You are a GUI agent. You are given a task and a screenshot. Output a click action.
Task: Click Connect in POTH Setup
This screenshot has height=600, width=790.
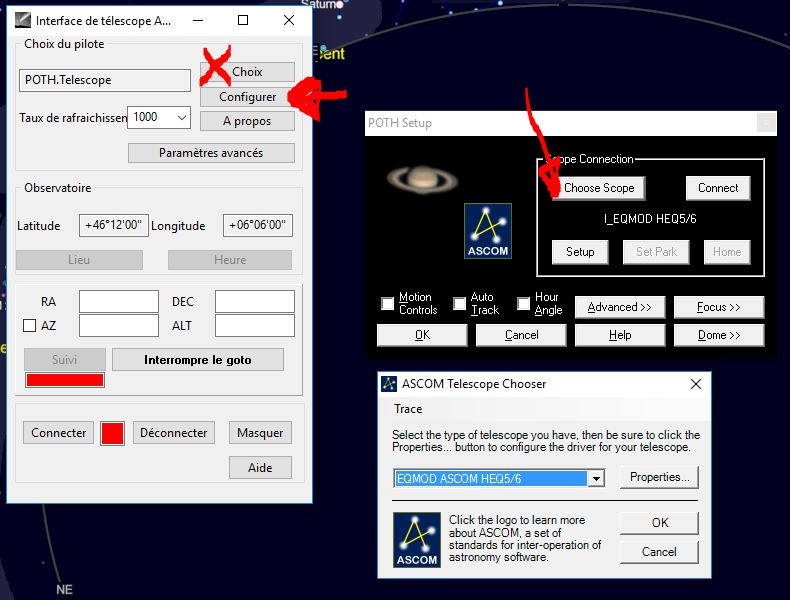click(x=718, y=188)
